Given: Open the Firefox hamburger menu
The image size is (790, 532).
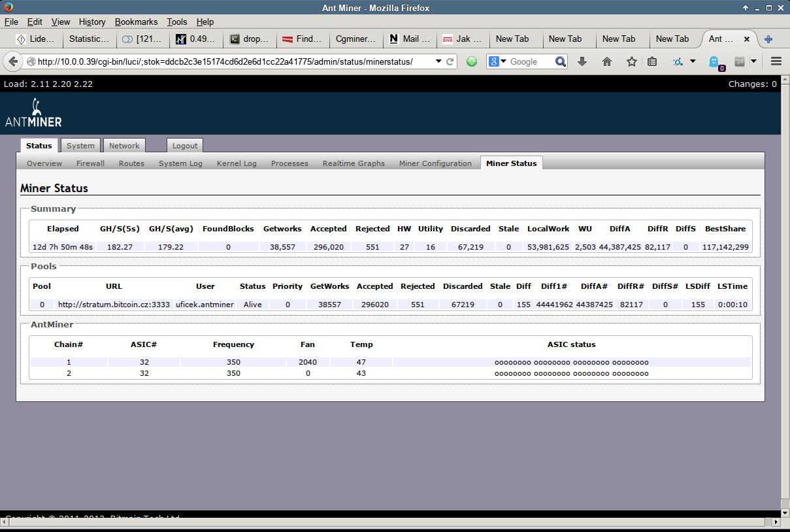Looking at the screenshot, I should (x=776, y=61).
